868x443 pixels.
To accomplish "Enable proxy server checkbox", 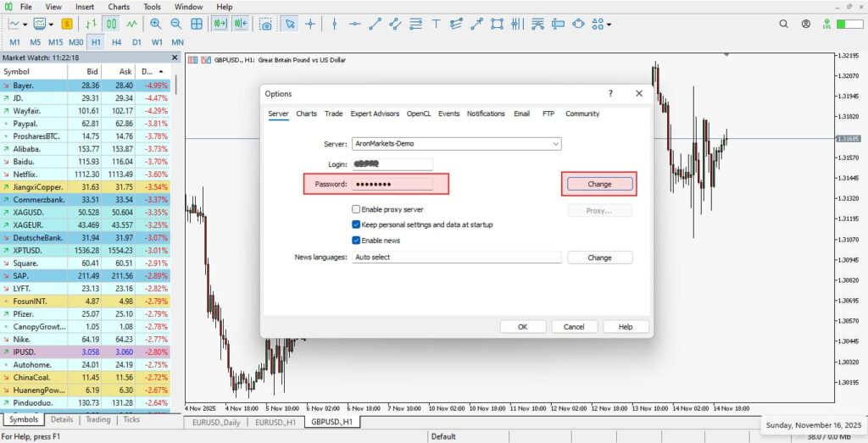I will 356,209.
